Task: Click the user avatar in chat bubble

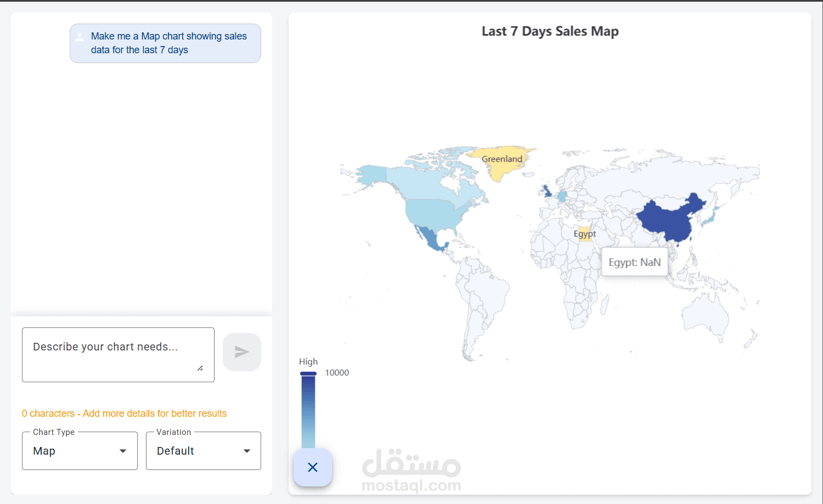Action: tap(80, 37)
